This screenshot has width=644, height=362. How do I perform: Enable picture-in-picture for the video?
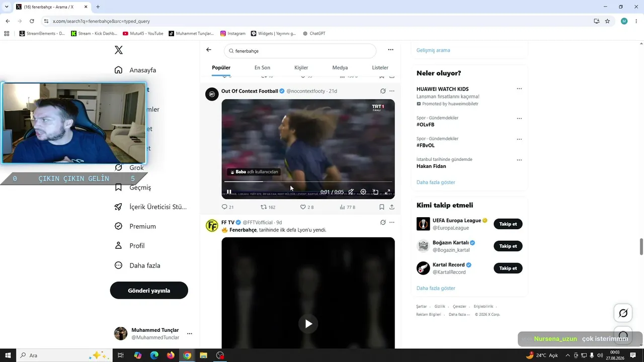click(375, 192)
